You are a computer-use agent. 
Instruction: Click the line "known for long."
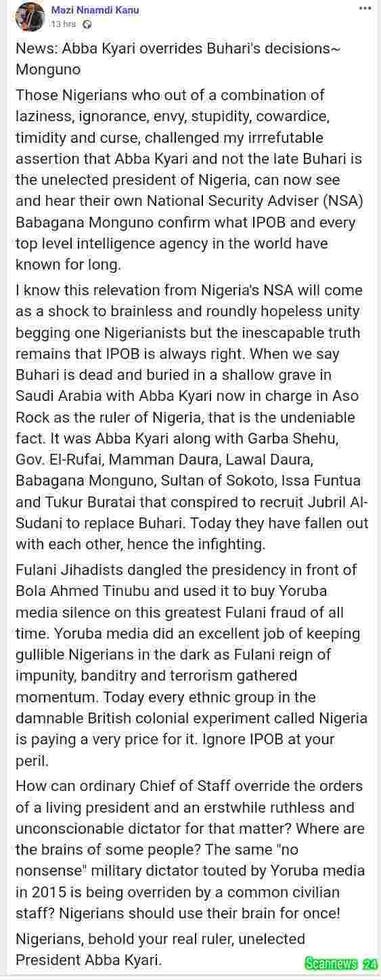(68, 265)
